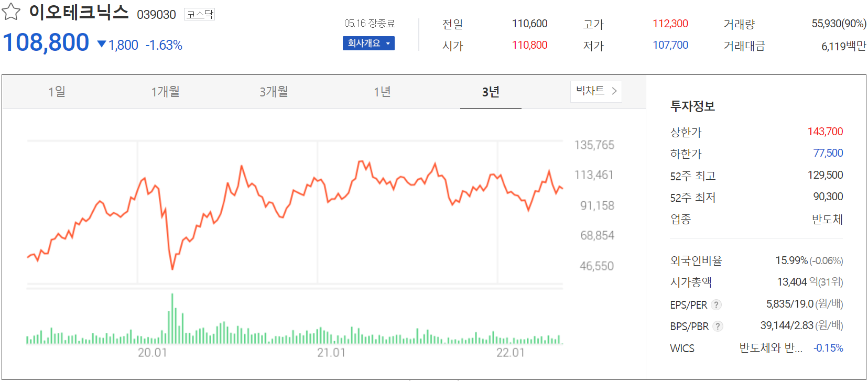Click the 전일 value 110,600
The width and height of the screenshot is (868, 381).
tap(529, 24)
